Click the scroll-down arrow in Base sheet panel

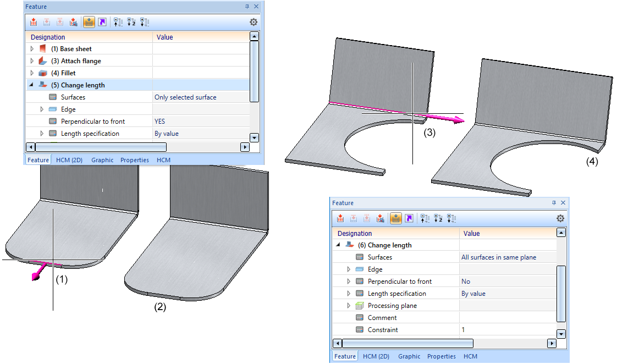254,137
